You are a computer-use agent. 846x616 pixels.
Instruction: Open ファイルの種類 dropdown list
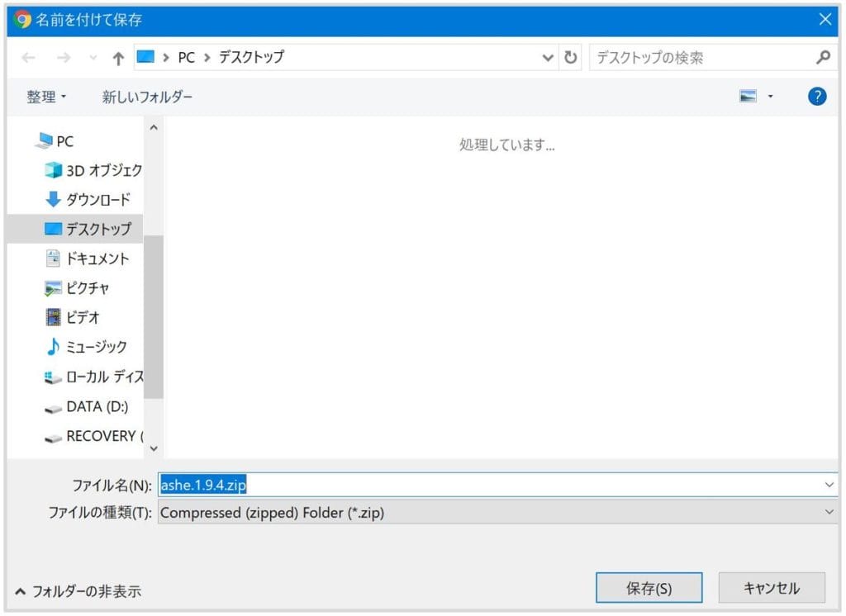[829, 513]
